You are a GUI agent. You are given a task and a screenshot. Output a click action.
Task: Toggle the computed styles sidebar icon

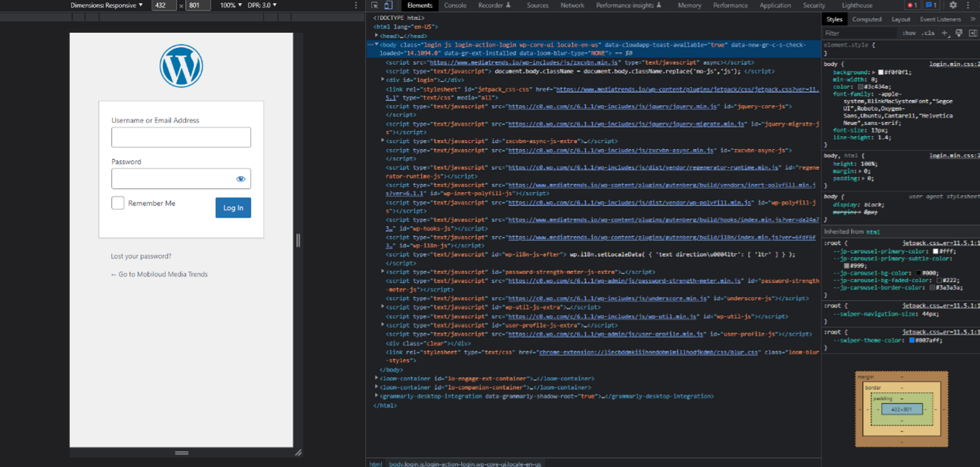[x=973, y=33]
